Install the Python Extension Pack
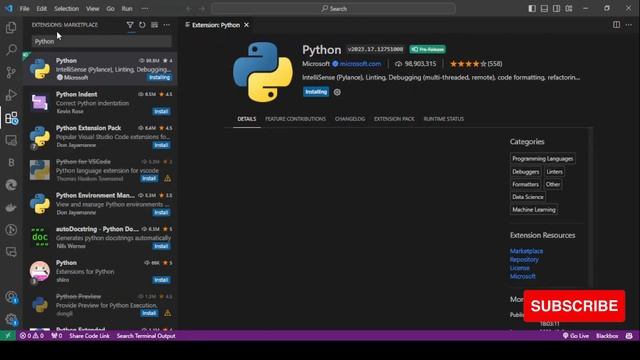640x360 pixels. pos(161,145)
